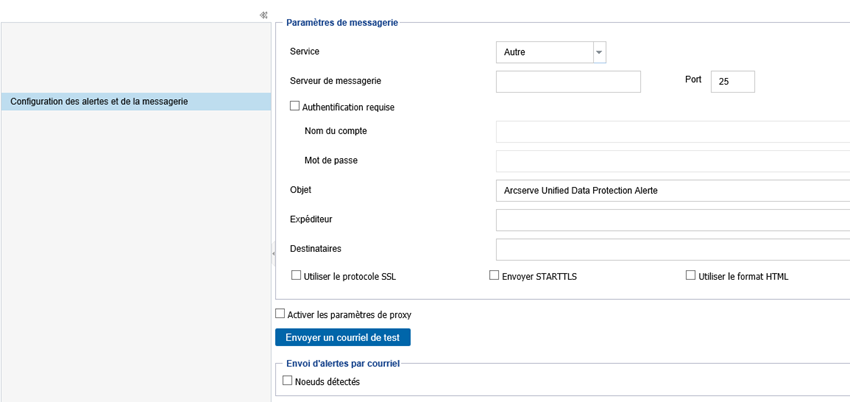Screen dimensions: 850x402
Task: Check the Envoyer STARTTLS option
Action: 494,275
